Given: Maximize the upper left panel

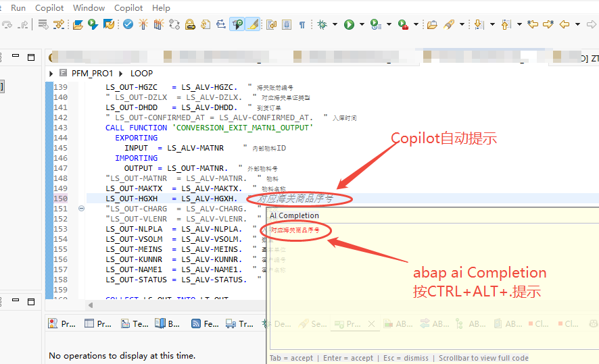Looking at the screenshot, I should [x=31, y=57].
